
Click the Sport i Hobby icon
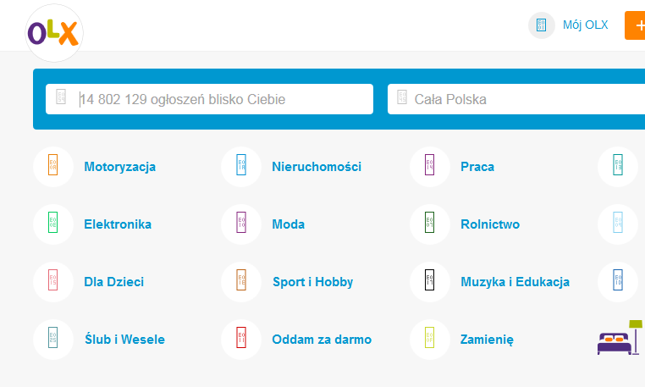(x=241, y=282)
